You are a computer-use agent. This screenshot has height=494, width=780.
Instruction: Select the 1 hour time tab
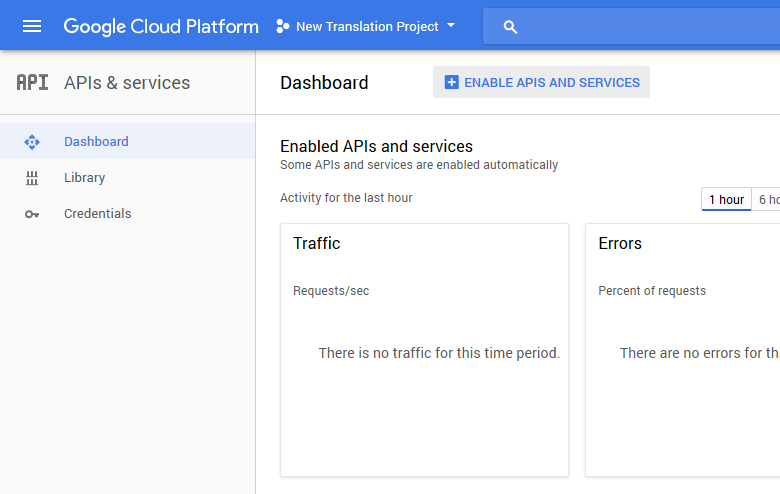point(726,199)
